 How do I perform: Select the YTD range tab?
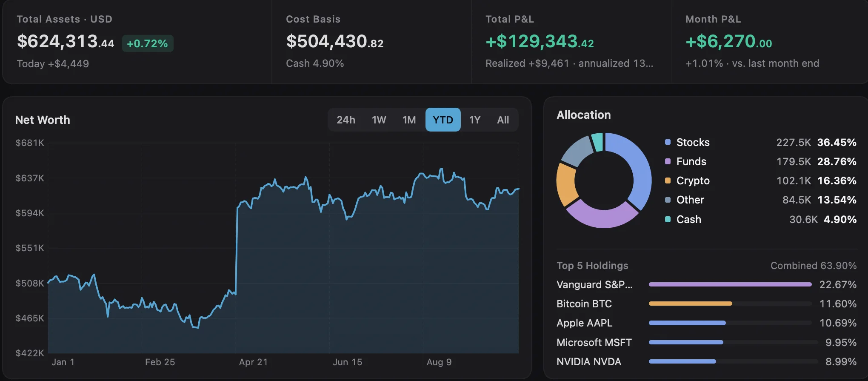point(443,120)
